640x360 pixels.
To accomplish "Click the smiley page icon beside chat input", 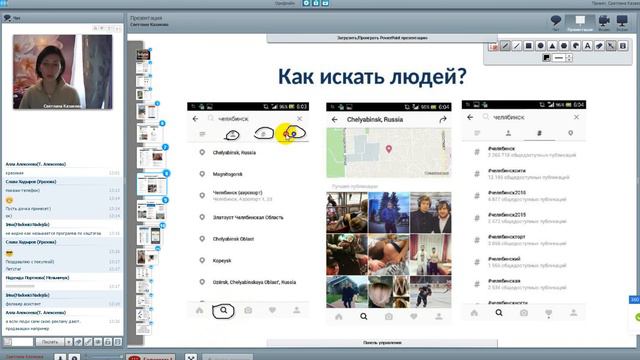I will click(x=7, y=342).
